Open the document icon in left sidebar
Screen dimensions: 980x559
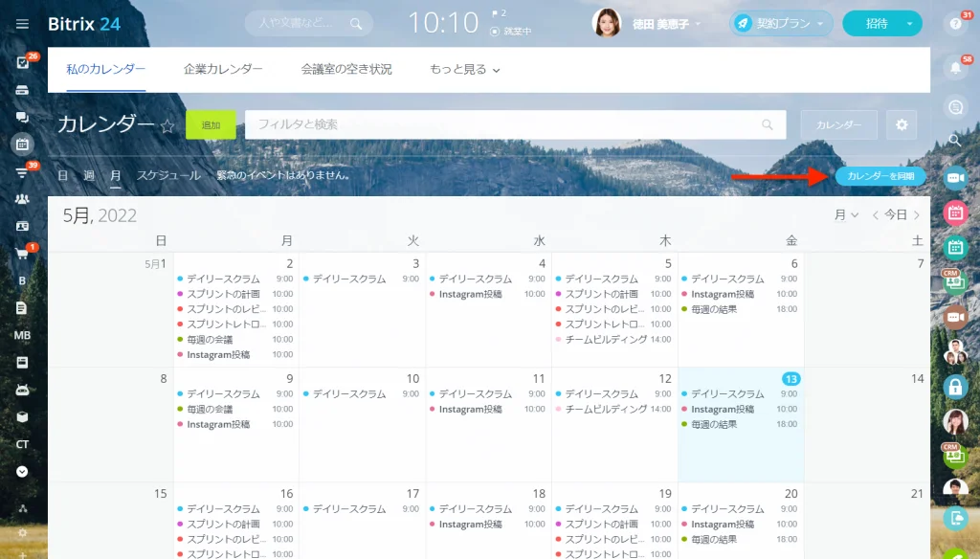(22, 308)
